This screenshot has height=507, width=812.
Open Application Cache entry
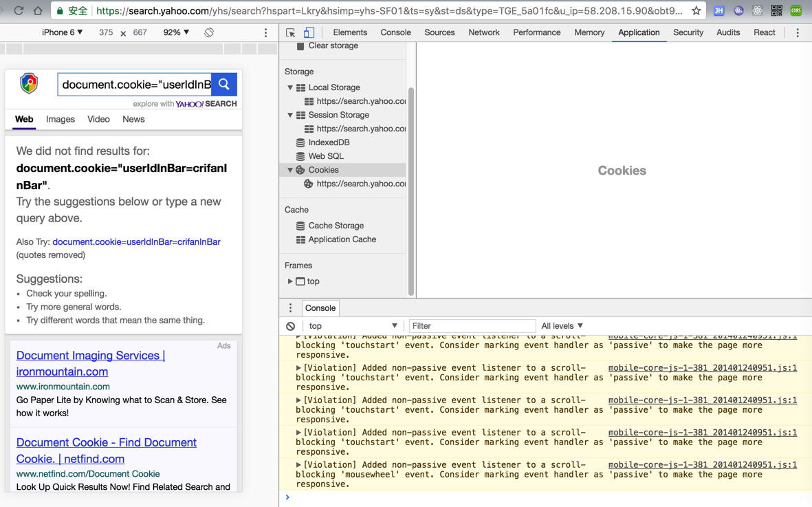[342, 239]
